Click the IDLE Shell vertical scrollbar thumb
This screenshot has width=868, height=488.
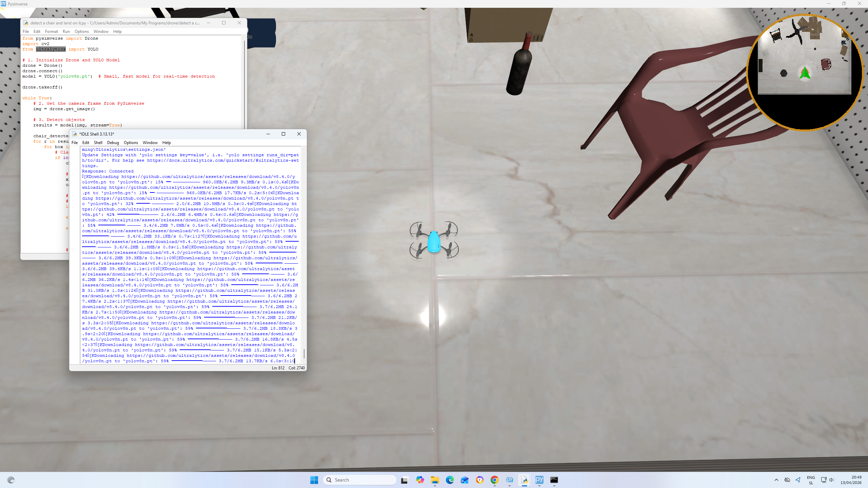304,353
